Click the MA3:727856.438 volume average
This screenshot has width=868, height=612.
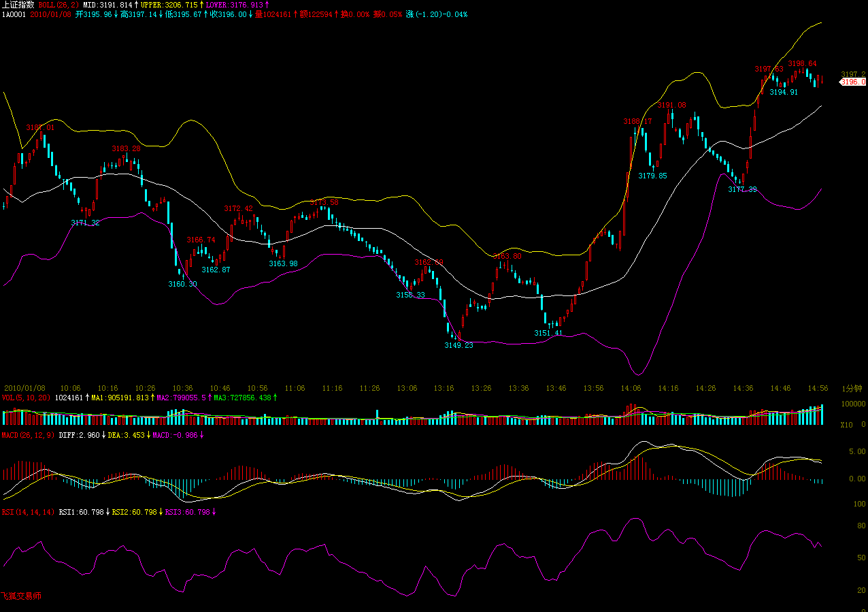coord(242,397)
